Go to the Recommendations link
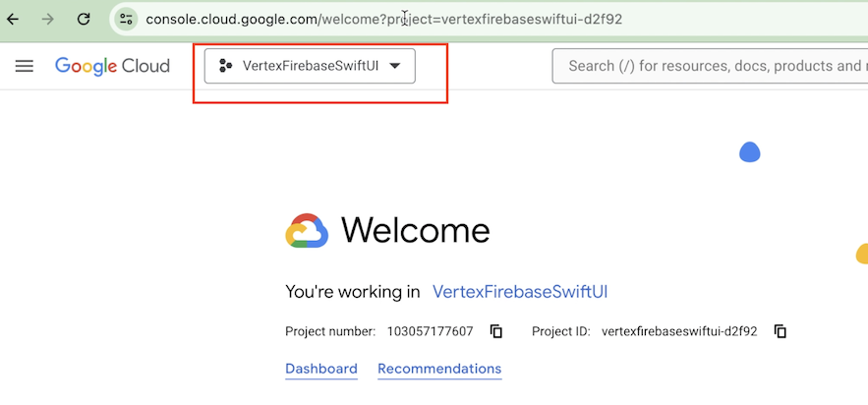This screenshot has height=405, width=868. point(439,369)
